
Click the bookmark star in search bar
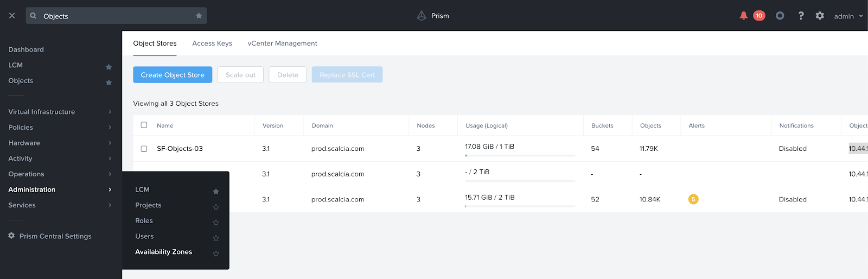(x=199, y=16)
